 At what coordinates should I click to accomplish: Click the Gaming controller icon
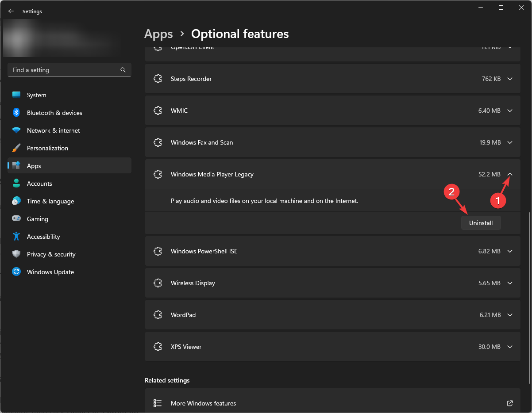tap(16, 219)
